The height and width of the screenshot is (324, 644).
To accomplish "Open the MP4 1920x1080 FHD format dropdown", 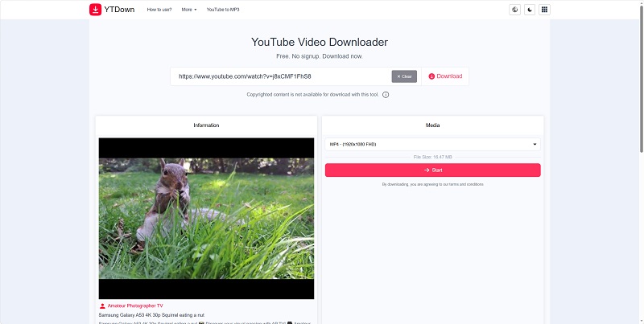I will point(432,145).
